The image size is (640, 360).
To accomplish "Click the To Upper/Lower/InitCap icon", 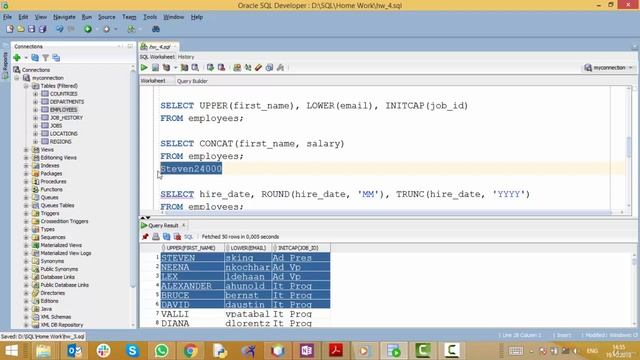I will [x=248, y=67].
